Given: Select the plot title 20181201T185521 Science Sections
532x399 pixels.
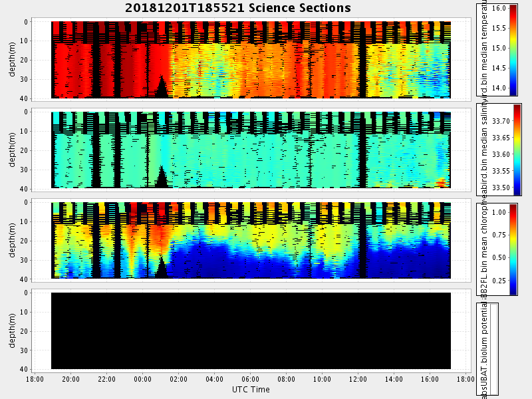Looking at the screenshot, I should 238,8.
